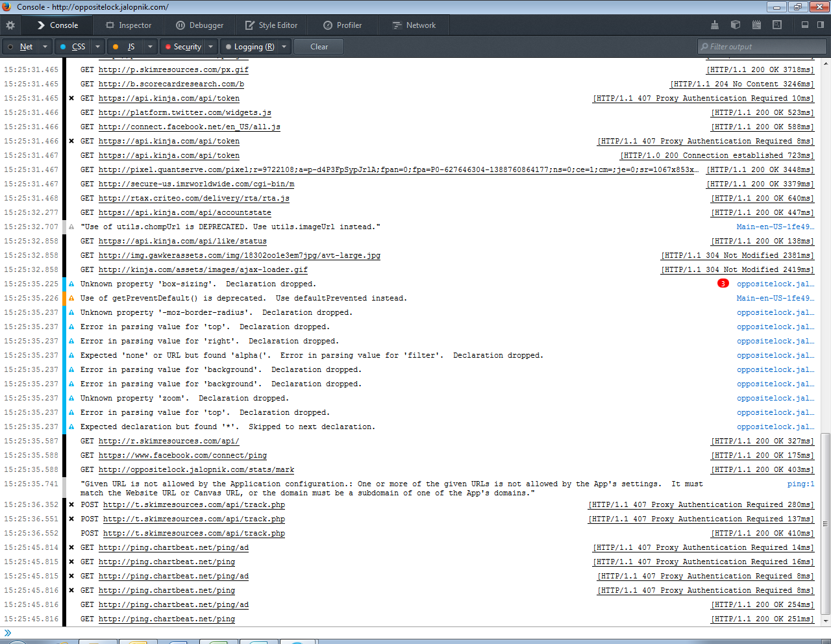Expand the Logging filter dropdown arrow
This screenshot has width=831, height=644.
(x=284, y=47)
